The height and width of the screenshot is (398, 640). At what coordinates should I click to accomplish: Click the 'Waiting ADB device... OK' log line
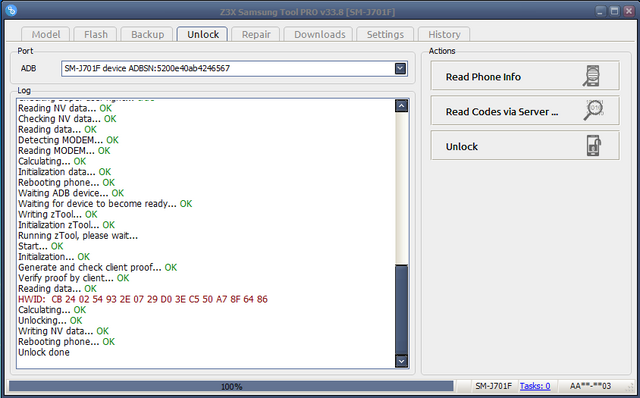point(71,193)
